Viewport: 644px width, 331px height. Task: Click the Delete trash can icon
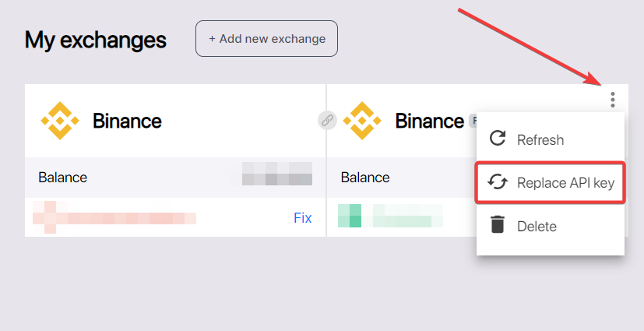coord(497,226)
